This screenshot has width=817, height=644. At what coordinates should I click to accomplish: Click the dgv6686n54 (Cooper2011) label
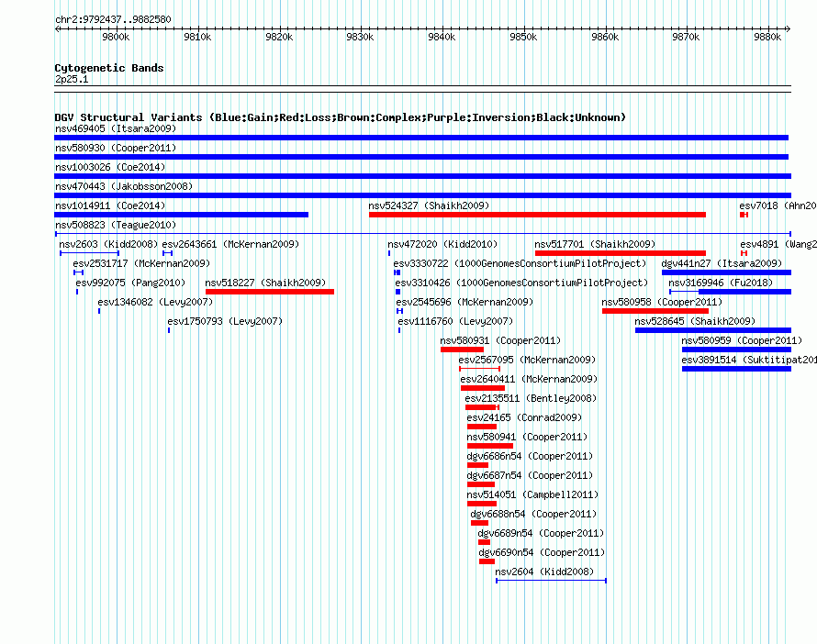pyautogui.click(x=530, y=456)
